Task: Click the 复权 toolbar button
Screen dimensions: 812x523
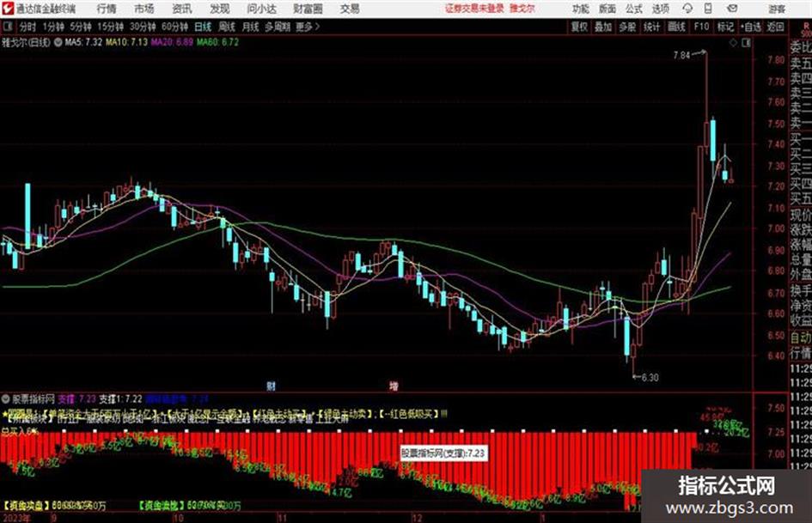Action: (x=579, y=27)
